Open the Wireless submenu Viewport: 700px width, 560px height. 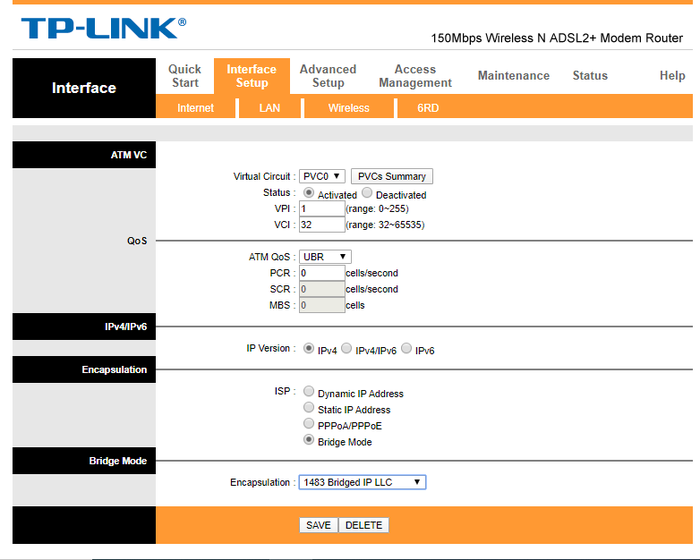(348, 108)
